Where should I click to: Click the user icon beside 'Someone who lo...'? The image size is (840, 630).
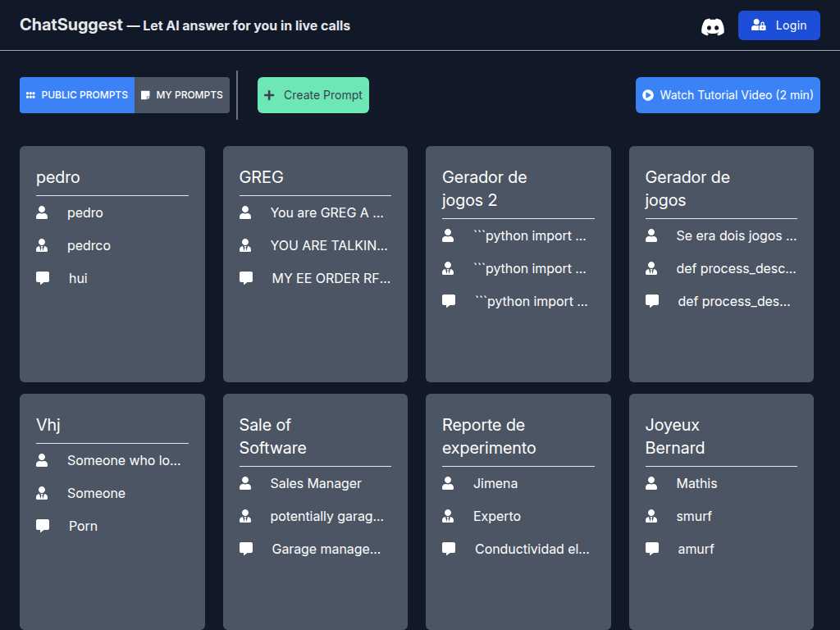pyautogui.click(x=42, y=460)
